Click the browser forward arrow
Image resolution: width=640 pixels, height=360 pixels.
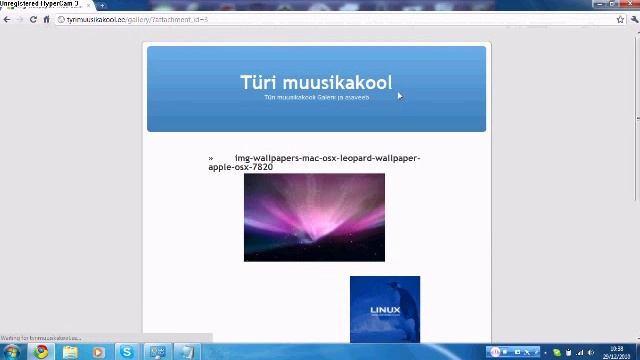20,19
